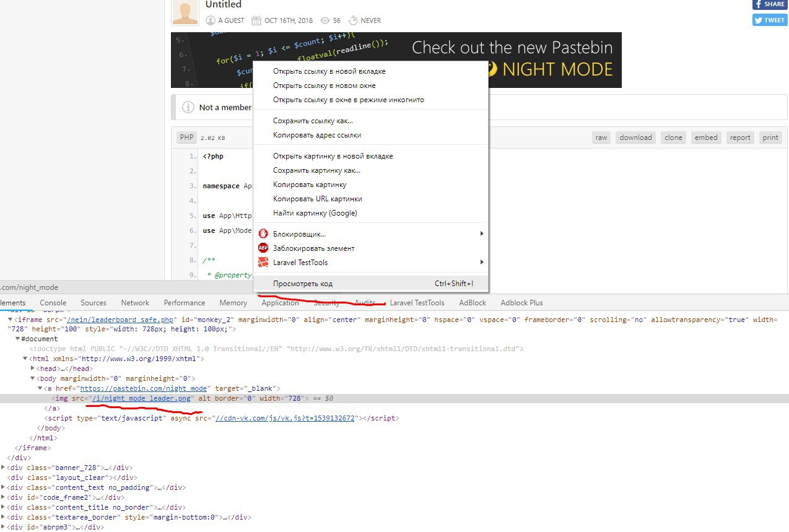Click the Laravel TestTools icon in the context menu
The height and width of the screenshot is (532, 789).
pyautogui.click(x=263, y=262)
